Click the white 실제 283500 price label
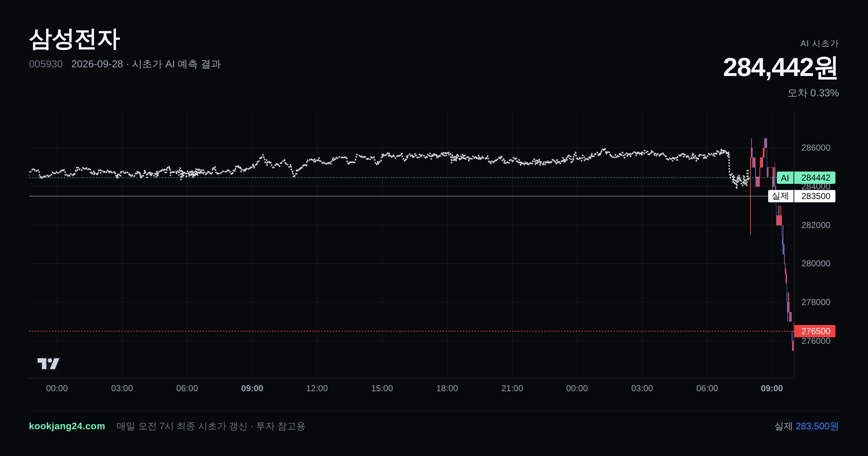Image resolution: width=868 pixels, height=456 pixels. (x=801, y=196)
